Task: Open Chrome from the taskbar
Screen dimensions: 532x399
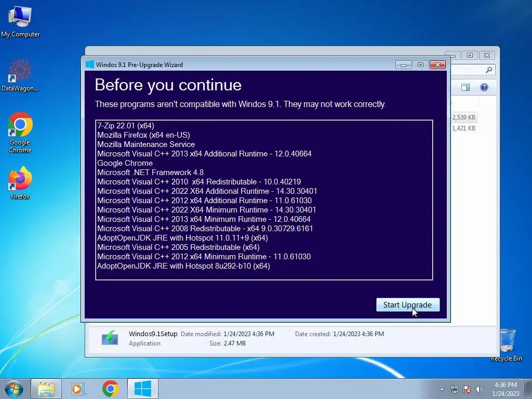Action: click(x=110, y=389)
